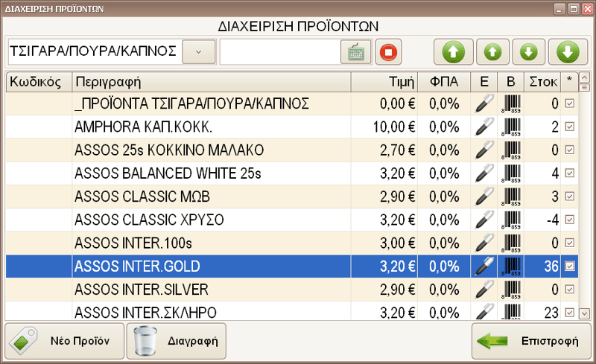Image resolution: width=596 pixels, height=364 pixels.
Task: Edit ASSOS 25s ΚΟΚΚΙΝΟ ΜΑΛΑΚΟ pen icon
Action: click(484, 150)
